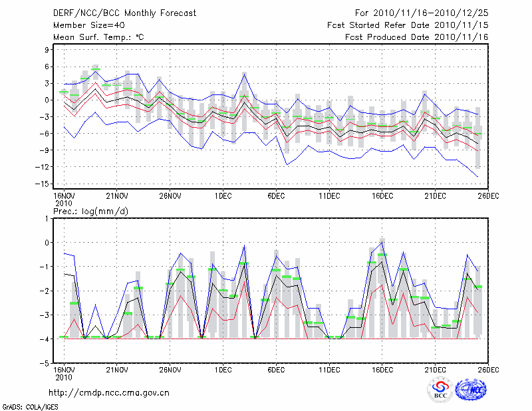This screenshot has width=532, height=411.
Task: Click the blue NCC logo icon
Action: (x=470, y=390)
